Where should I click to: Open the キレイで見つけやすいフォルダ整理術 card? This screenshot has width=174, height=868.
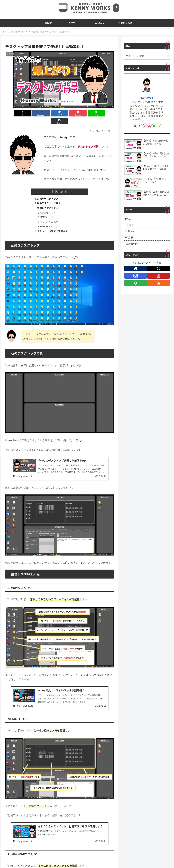click(59, 698)
